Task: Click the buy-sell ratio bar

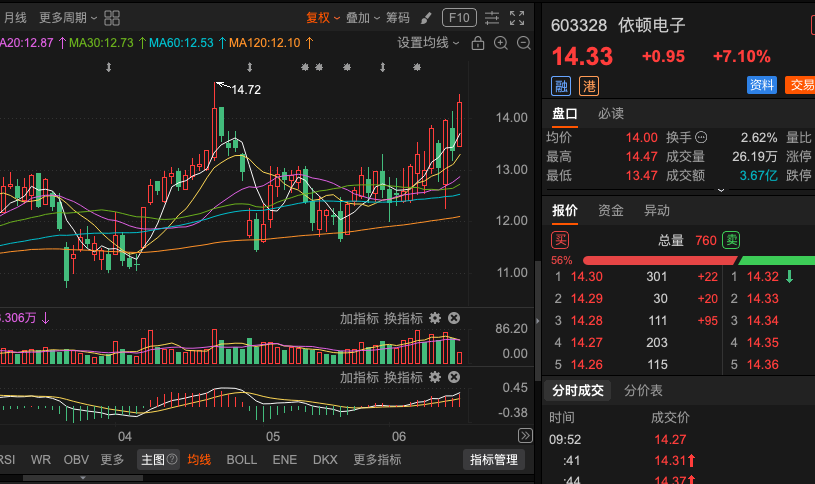Action: (x=699, y=260)
